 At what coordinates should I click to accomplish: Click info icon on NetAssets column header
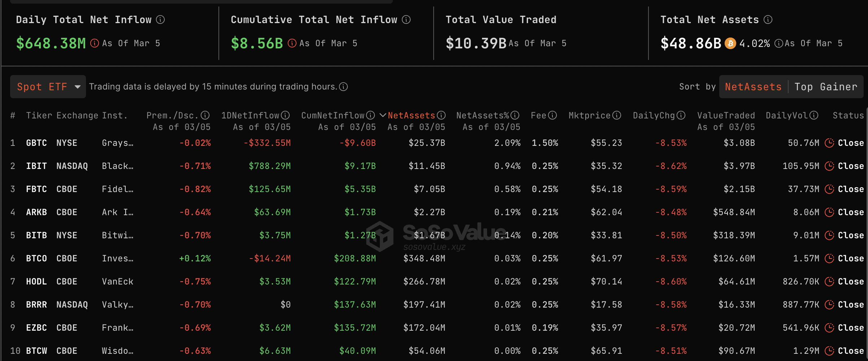[441, 115]
